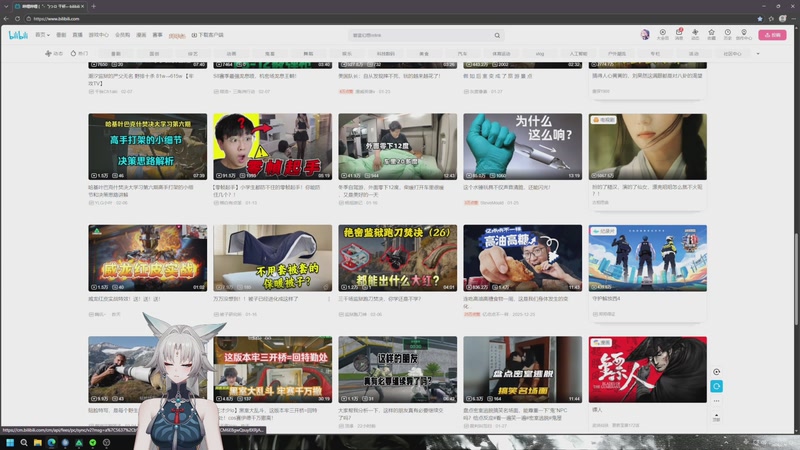Click the circular icon above refresh button
Viewport: 800px width, 450px height.
click(716, 372)
